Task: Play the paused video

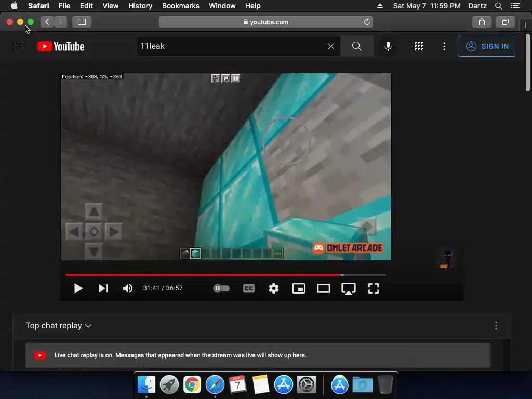Action: pyautogui.click(x=78, y=288)
